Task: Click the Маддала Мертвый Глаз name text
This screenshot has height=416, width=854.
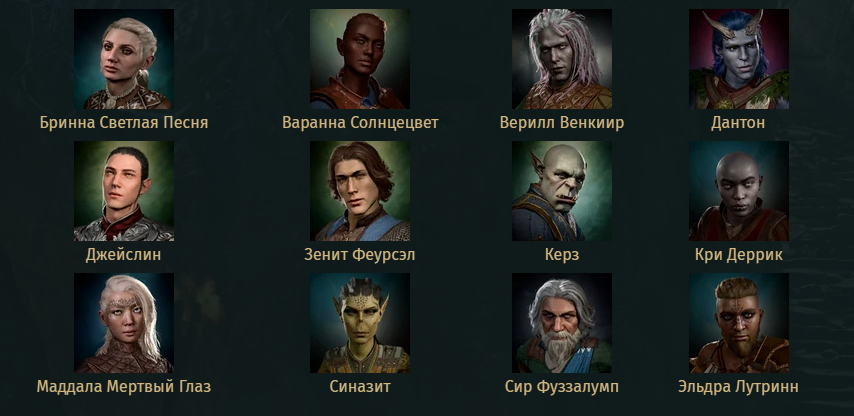Action: (x=124, y=387)
